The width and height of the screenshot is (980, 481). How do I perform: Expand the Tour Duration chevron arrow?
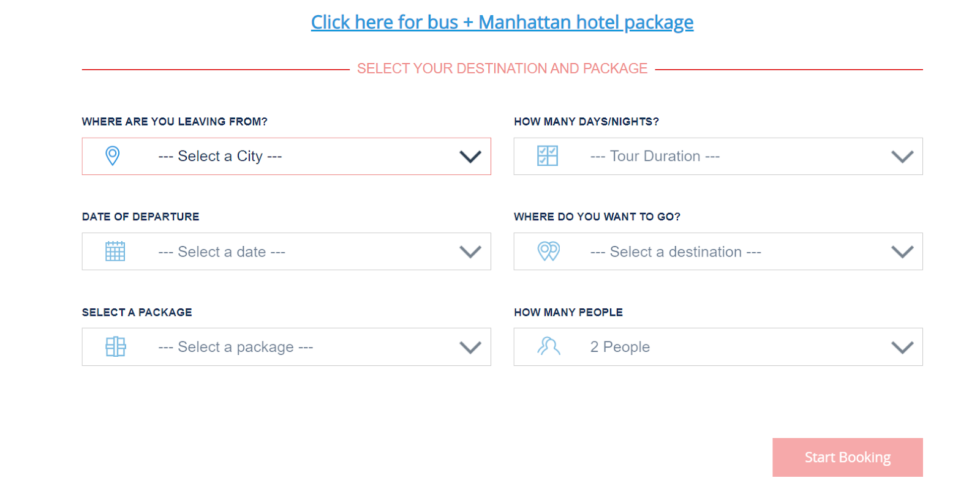[x=903, y=157]
